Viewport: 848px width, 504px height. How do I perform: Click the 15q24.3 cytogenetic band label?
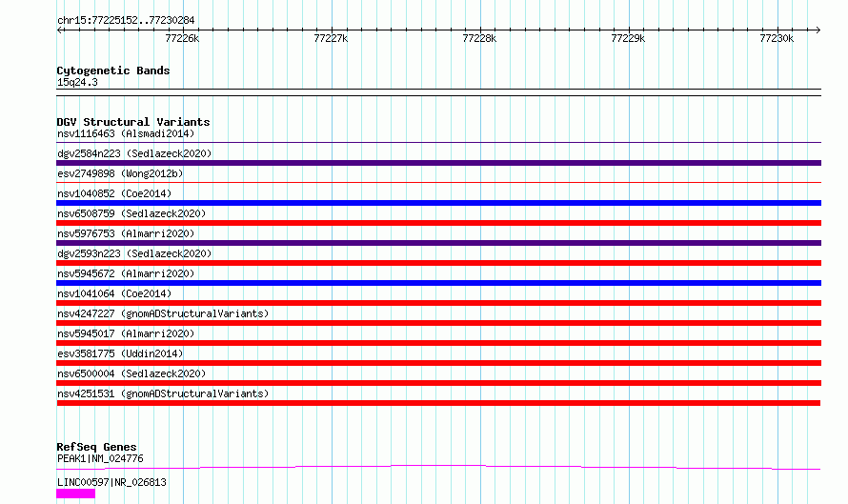tap(77, 82)
